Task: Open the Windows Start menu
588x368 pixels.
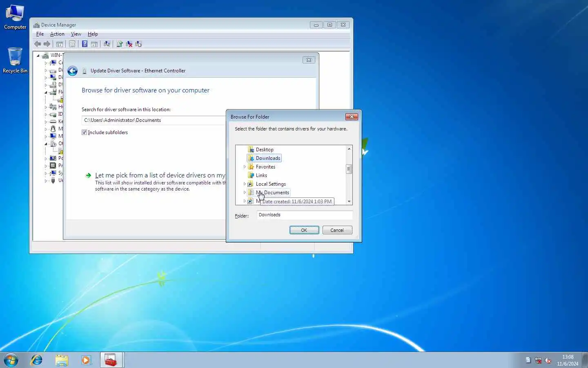Action: click(x=11, y=360)
